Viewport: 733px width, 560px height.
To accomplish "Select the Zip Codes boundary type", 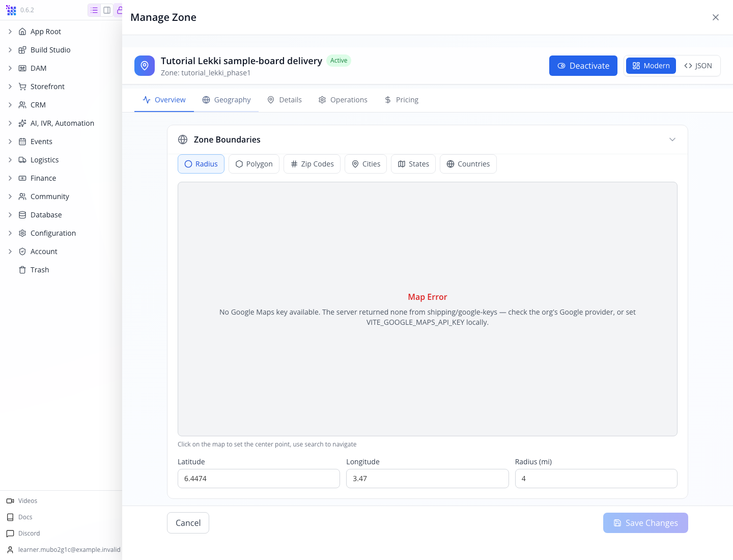I will (x=312, y=164).
